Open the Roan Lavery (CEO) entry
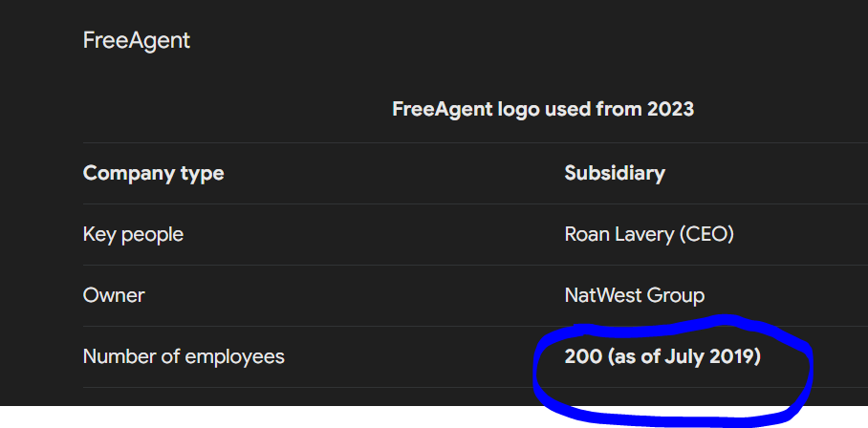868x428 pixels. pyautogui.click(x=649, y=234)
